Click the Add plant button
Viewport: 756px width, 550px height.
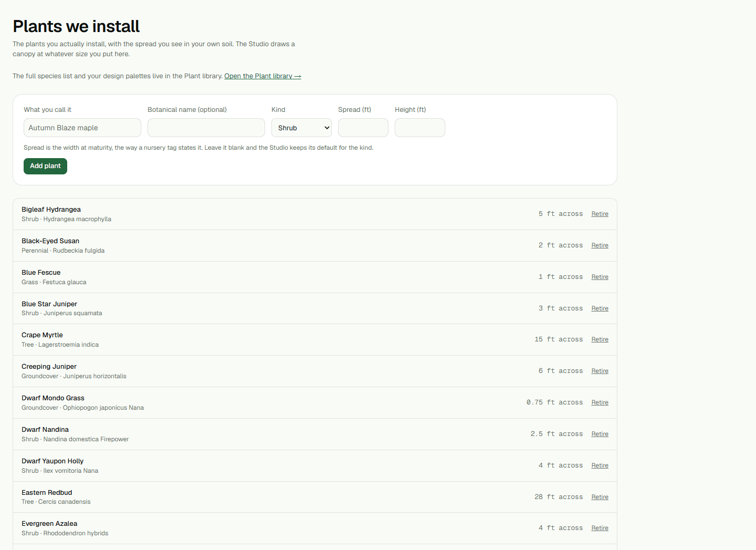pyautogui.click(x=45, y=166)
